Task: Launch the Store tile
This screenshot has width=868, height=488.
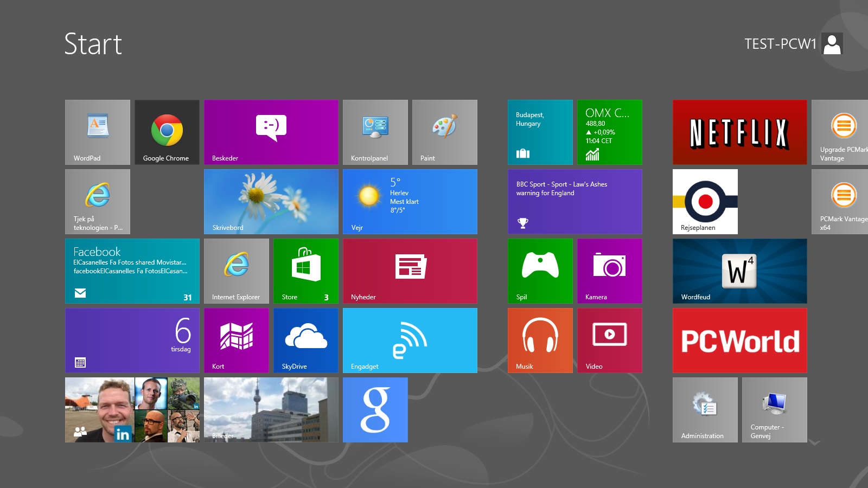Action: coord(305,271)
